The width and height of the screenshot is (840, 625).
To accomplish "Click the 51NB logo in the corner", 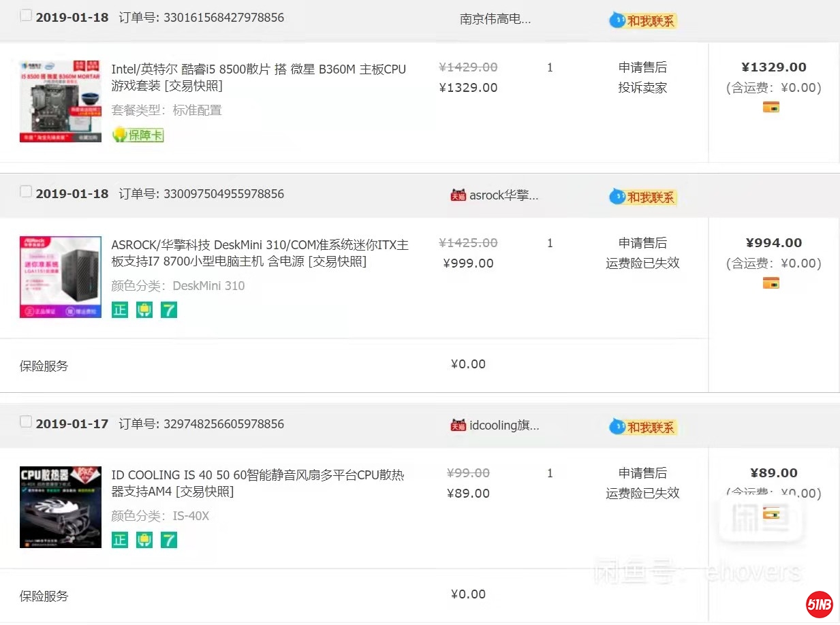I will click(x=819, y=604).
